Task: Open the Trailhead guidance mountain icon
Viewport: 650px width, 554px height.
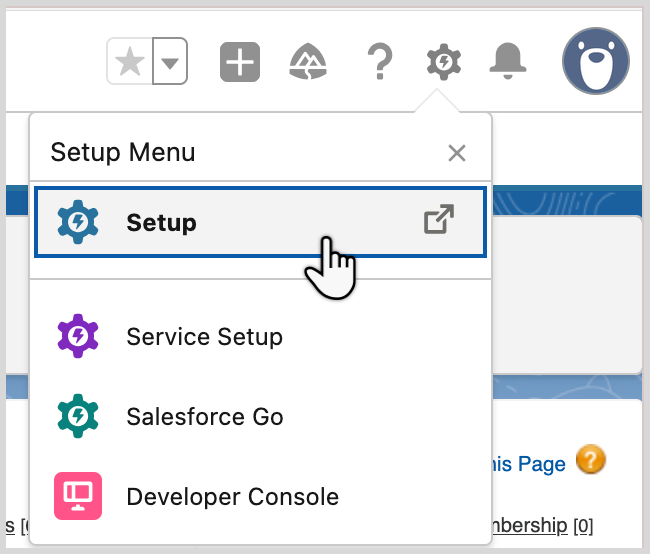Action: click(308, 61)
